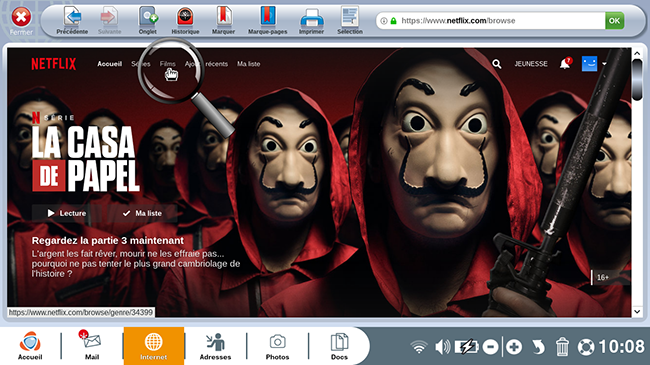Open the Netflix notifications bell
This screenshot has height=365, width=650.
click(565, 63)
